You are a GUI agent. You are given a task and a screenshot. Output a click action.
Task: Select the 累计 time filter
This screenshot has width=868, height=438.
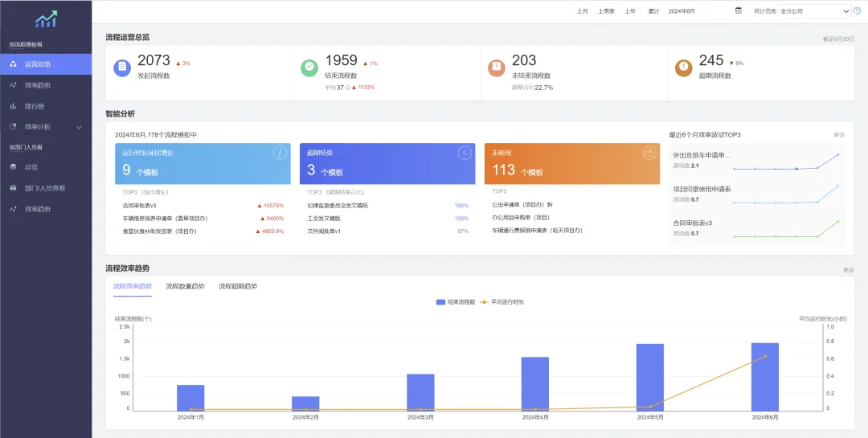[653, 11]
